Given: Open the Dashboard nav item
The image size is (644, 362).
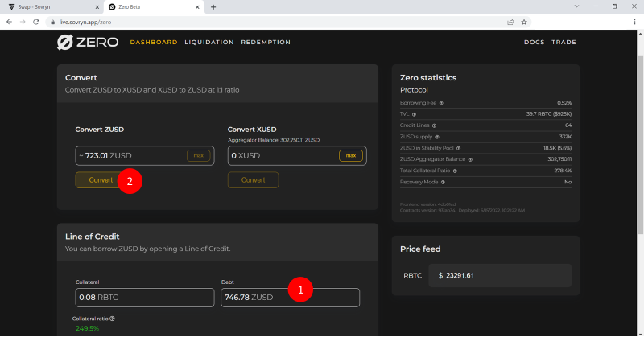Looking at the screenshot, I should (x=154, y=43).
